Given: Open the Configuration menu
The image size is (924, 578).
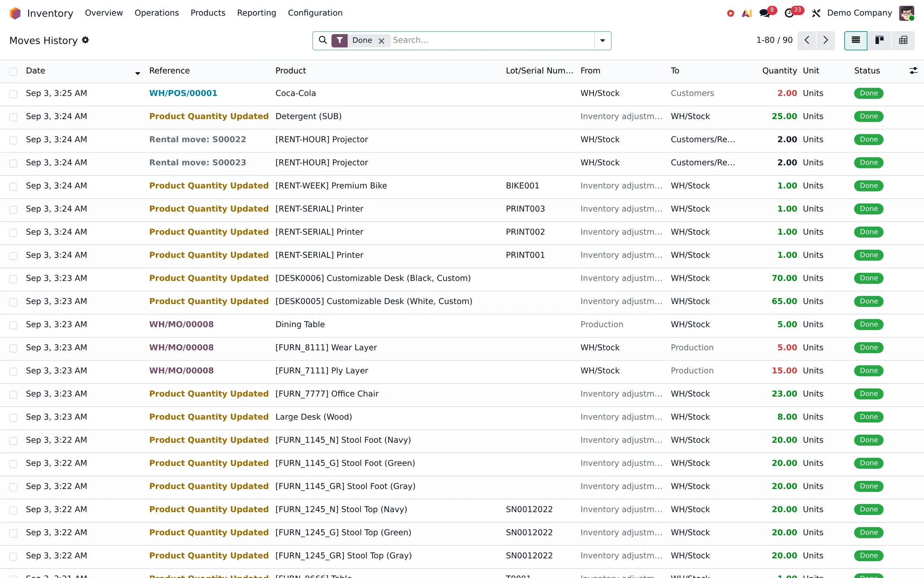Looking at the screenshot, I should click(x=315, y=13).
